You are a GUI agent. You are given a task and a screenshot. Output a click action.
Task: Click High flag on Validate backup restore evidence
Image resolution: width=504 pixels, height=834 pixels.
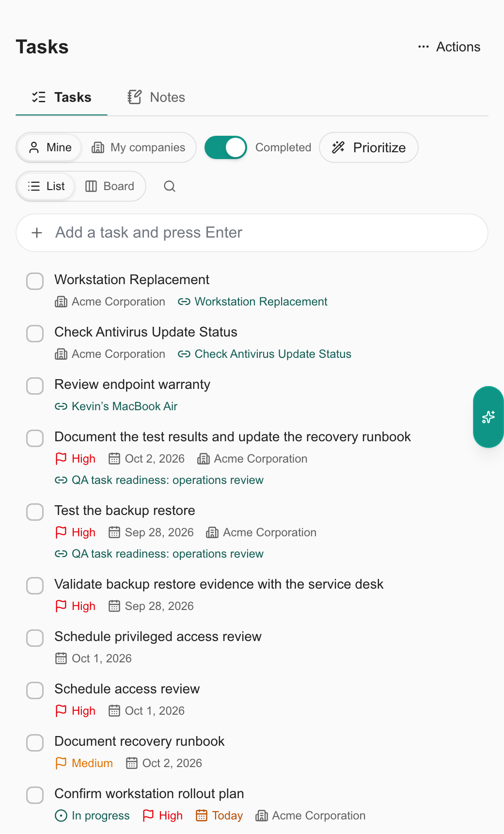click(75, 606)
